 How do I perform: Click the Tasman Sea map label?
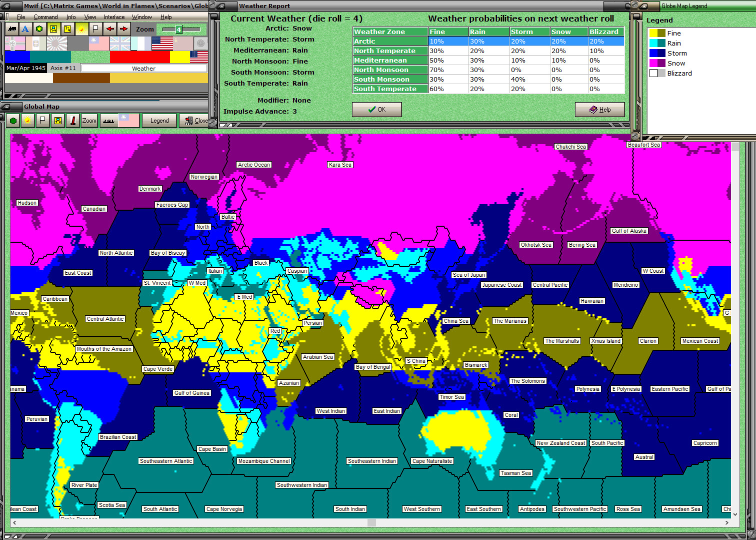[x=516, y=473]
